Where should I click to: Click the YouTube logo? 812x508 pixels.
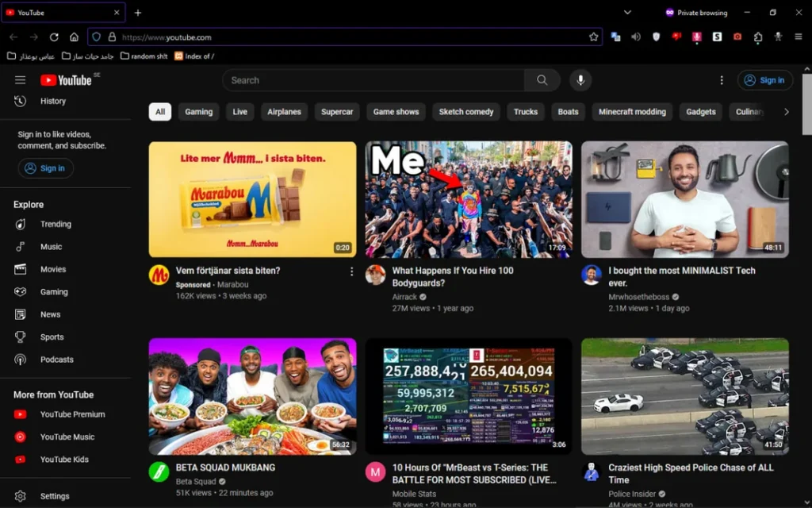pos(67,80)
